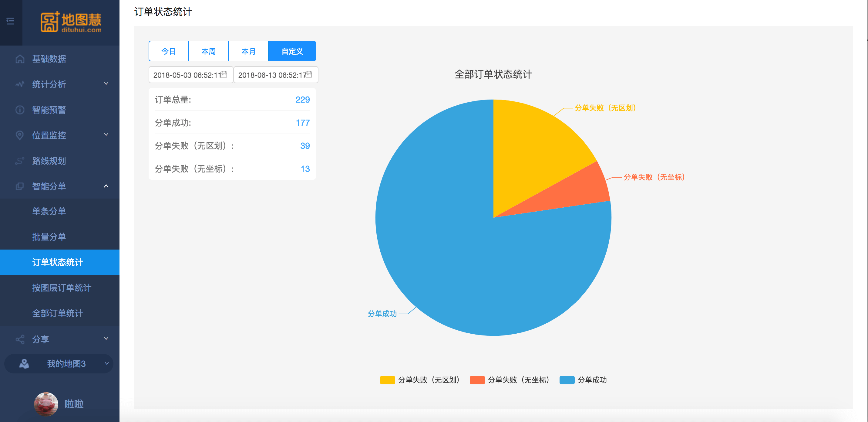Click the page heading 订单状态统计
This screenshot has height=422, width=868.
(163, 12)
